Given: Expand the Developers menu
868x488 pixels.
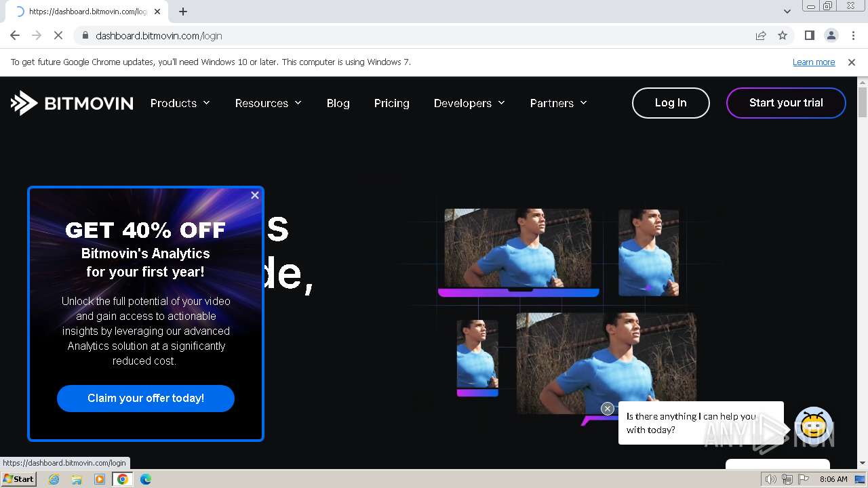Looking at the screenshot, I should click(x=469, y=103).
